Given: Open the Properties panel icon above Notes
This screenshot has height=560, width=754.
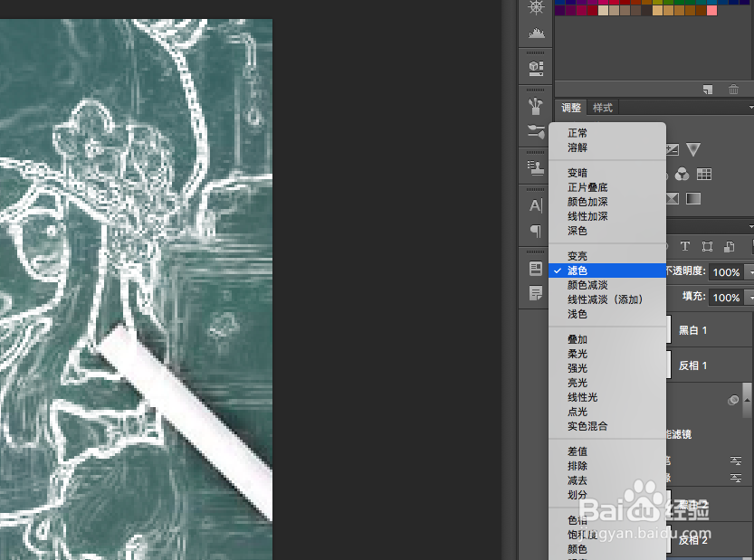Looking at the screenshot, I should point(536,268).
